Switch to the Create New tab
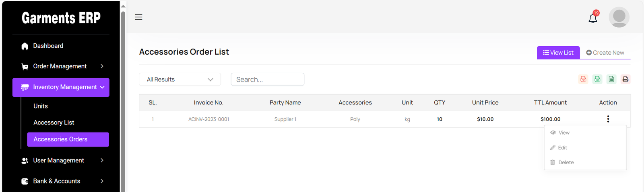This screenshot has width=644, height=192. click(605, 53)
